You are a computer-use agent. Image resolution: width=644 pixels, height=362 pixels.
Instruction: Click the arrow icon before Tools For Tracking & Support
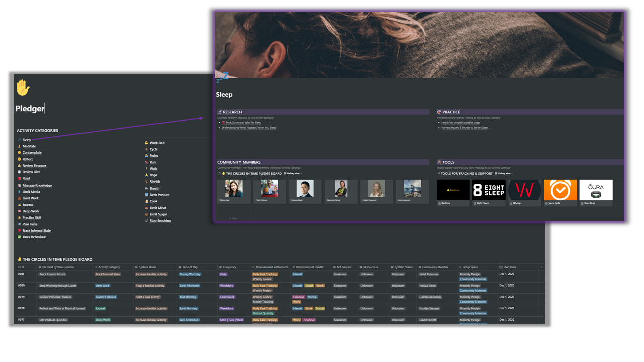(x=438, y=173)
